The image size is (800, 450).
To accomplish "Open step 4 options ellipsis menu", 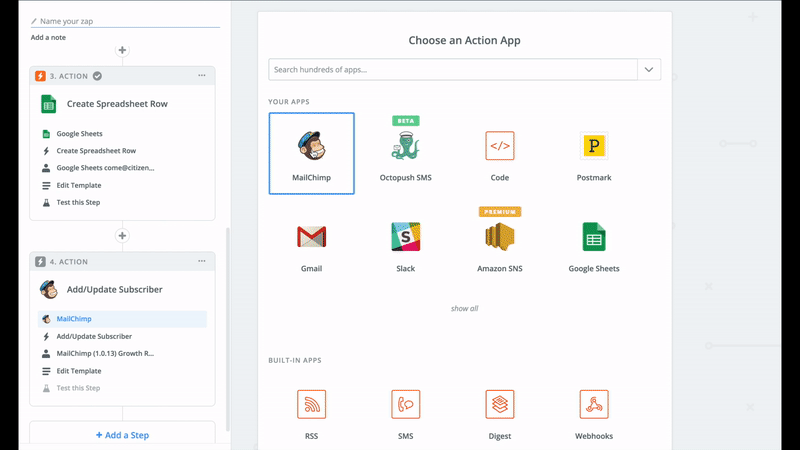I will 202,261.
